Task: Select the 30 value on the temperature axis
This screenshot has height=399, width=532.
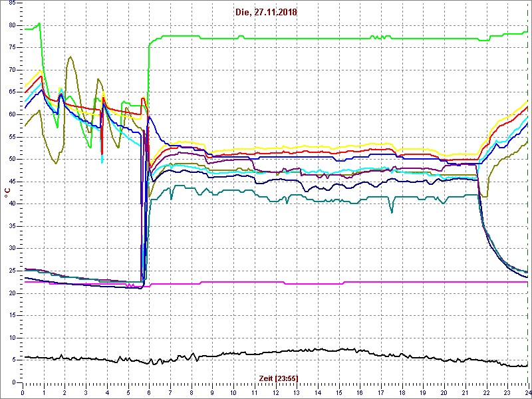Action: click(12, 248)
